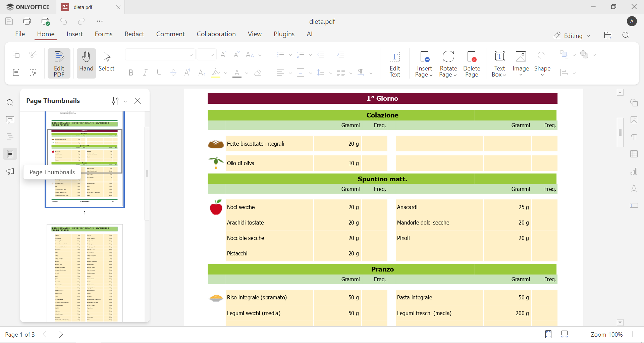The width and height of the screenshot is (644, 343).
Task: Open the Headings navigation panel icon
Action: coord(10,137)
